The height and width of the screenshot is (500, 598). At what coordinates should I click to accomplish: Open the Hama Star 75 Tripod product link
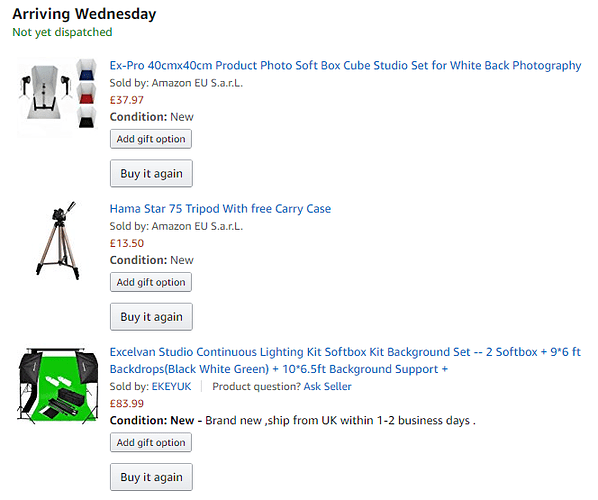(x=220, y=209)
